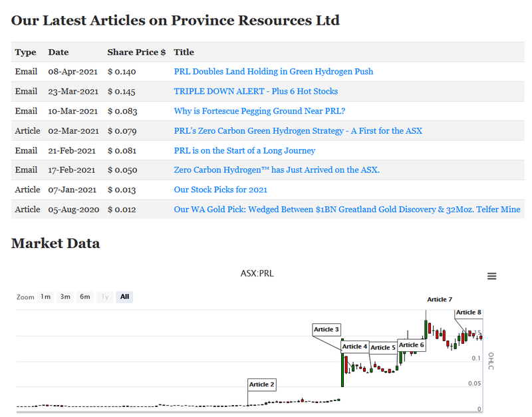The image size is (532, 417).
Task: Click the 10-Mar-2021 date cell
Action: pos(72,111)
